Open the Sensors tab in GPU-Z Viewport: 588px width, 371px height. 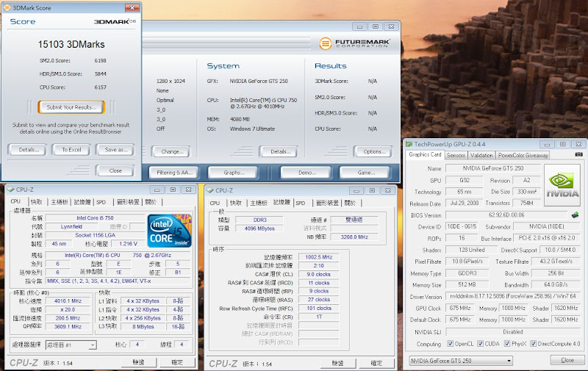click(x=456, y=155)
